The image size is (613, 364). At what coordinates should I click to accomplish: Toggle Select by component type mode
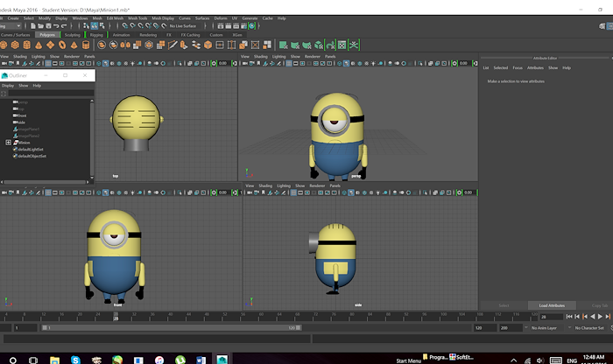(x=102, y=25)
